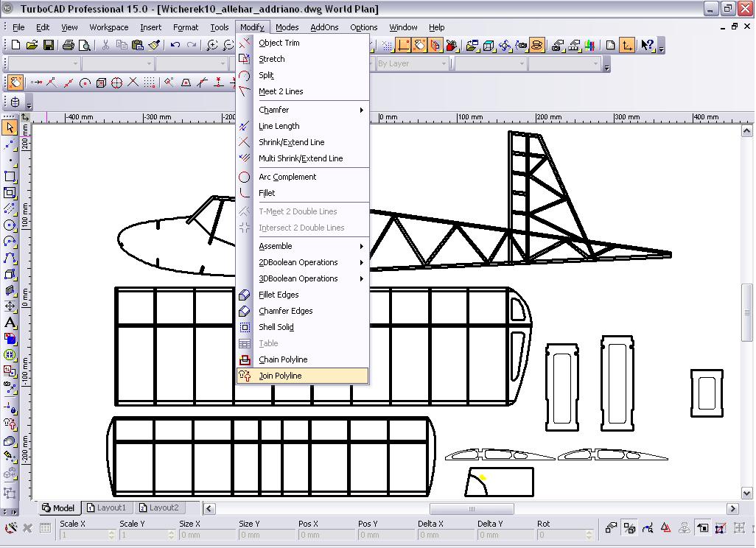Toggle the Center snap mode button
756x548 pixels.
coord(85,82)
